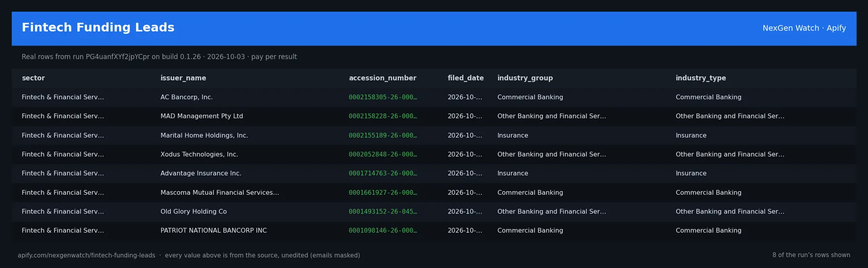Click the industry_type column header

701,78
